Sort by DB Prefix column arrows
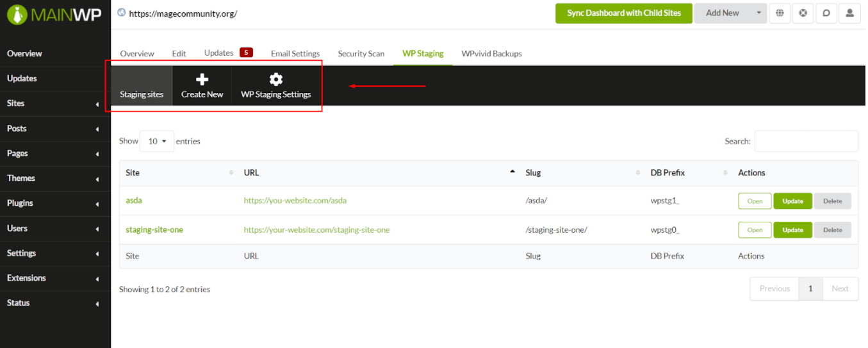Viewport: 868px width, 348px height. [x=725, y=173]
